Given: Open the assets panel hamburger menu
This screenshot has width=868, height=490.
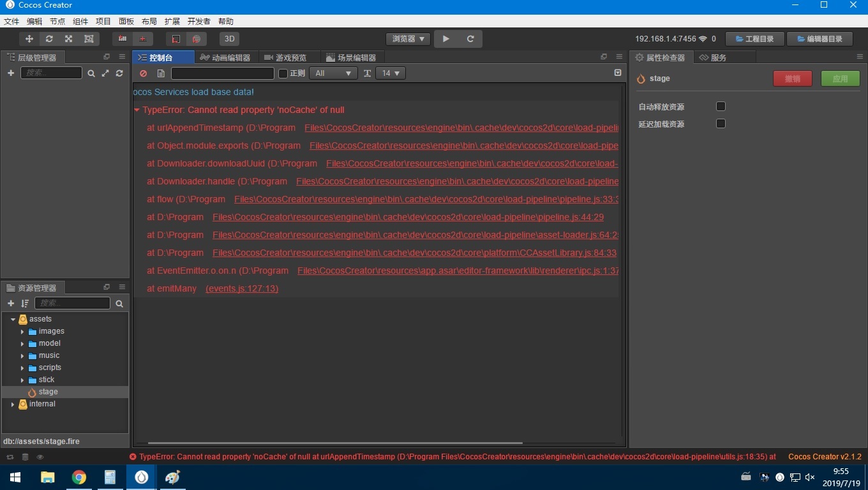Looking at the screenshot, I should [x=122, y=287].
